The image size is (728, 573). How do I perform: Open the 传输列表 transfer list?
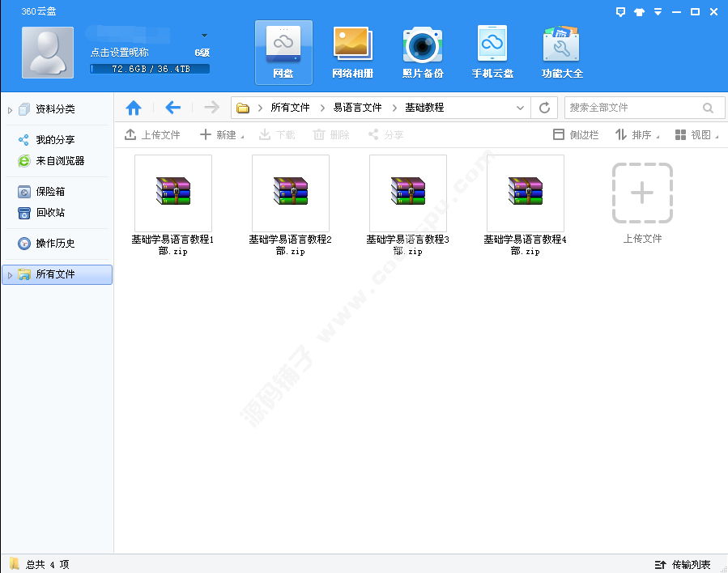click(x=683, y=565)
